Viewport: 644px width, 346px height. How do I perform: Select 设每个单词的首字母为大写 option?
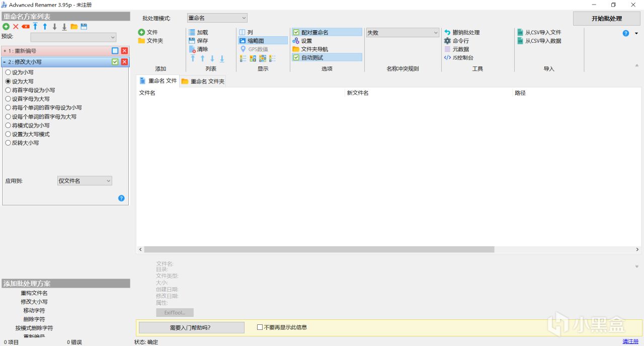click(x=41, y=116)
